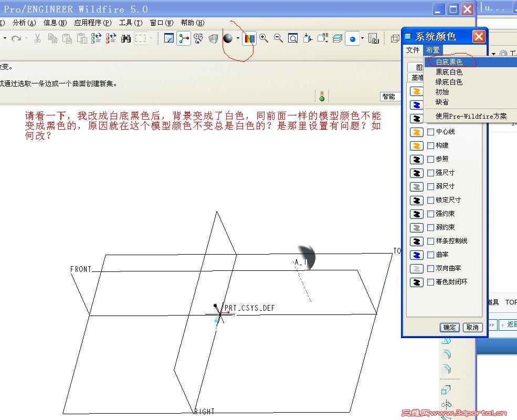Open the 工具(T) menu
The width and height of the screenshot is (517, 420).
click(131, 23)
